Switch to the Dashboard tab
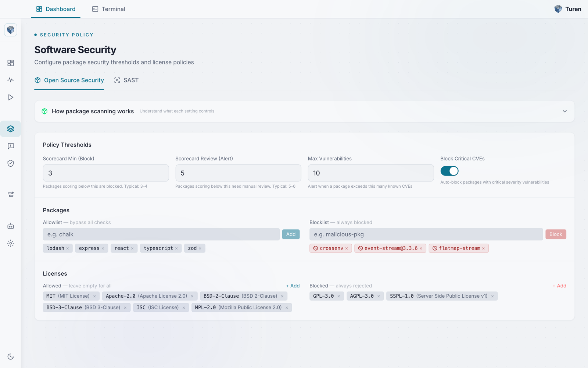This screenshot has height=368, width=588. coord(56,9)
